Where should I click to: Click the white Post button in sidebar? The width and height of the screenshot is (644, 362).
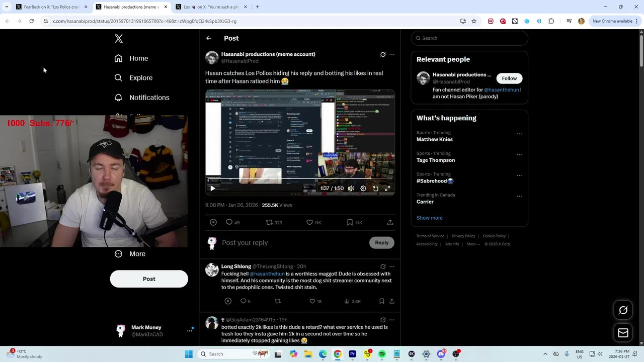(x=149, y=279)
